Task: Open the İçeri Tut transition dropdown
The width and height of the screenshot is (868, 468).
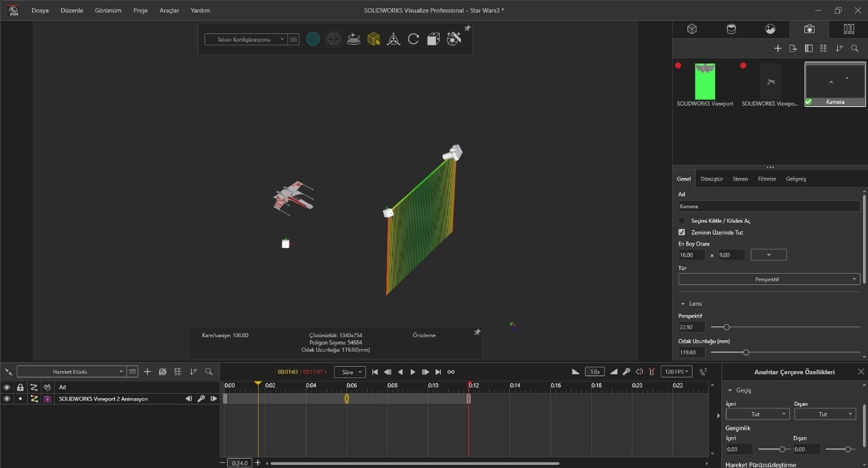Action: (757, 414)
